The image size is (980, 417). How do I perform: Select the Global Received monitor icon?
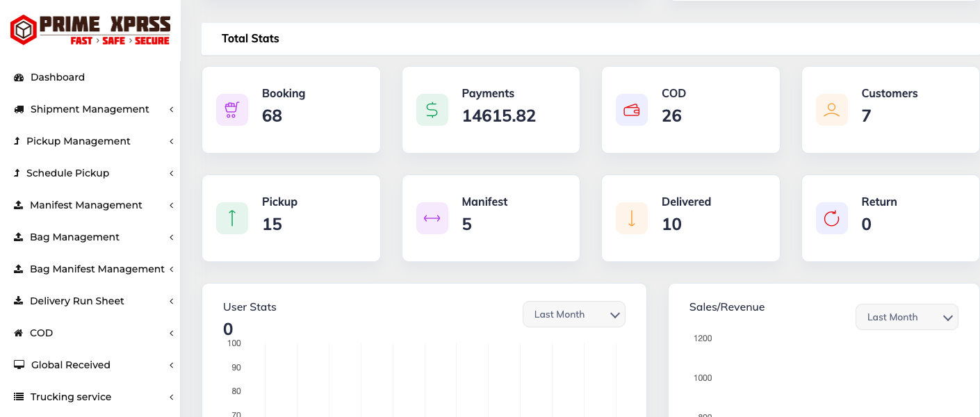point(17,364)
